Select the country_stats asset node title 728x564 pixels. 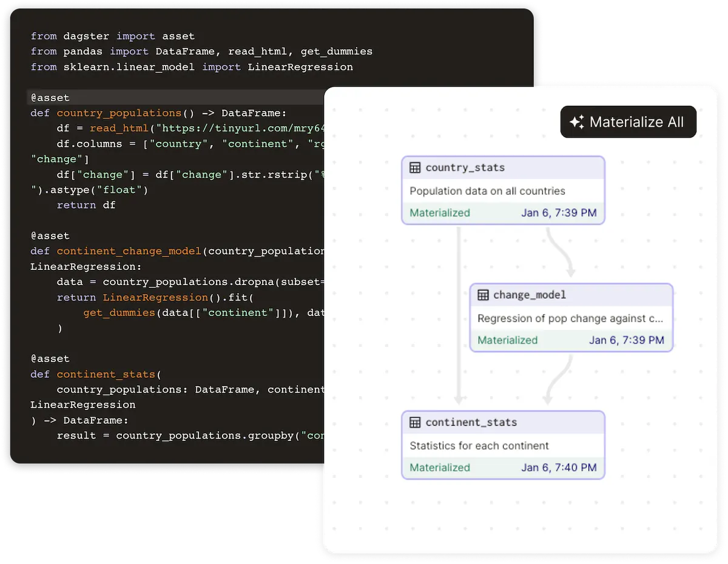click(465, 167)
